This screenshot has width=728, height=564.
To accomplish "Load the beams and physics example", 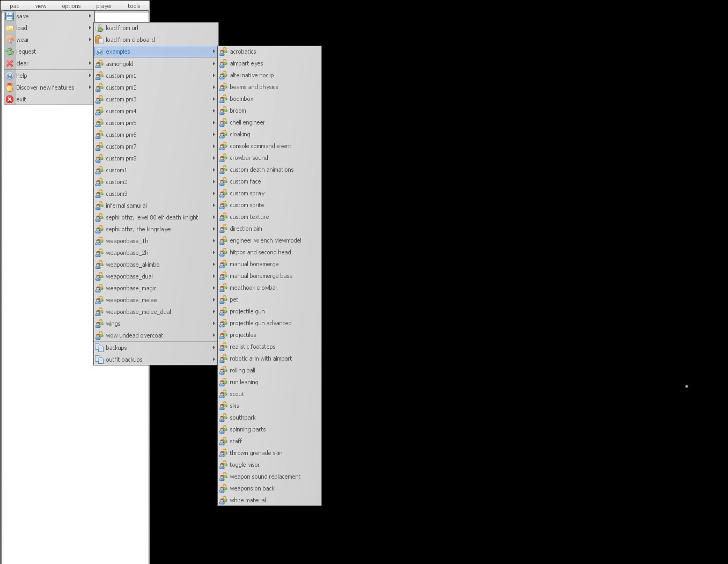I will [x=269, y=87].
